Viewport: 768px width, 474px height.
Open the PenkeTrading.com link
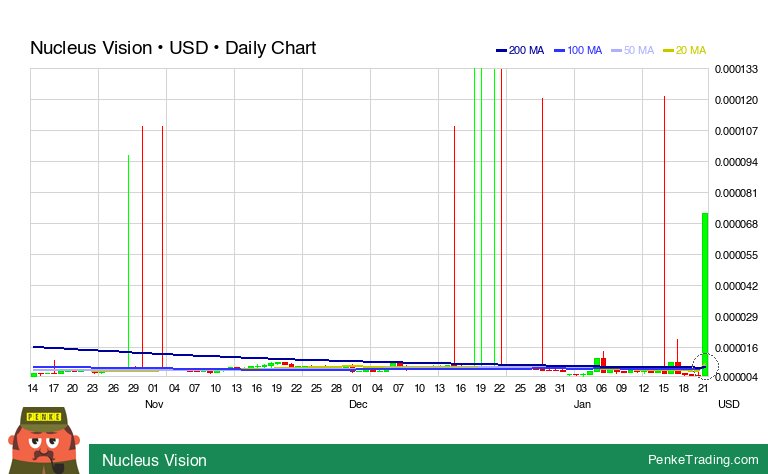coord(703,459)
